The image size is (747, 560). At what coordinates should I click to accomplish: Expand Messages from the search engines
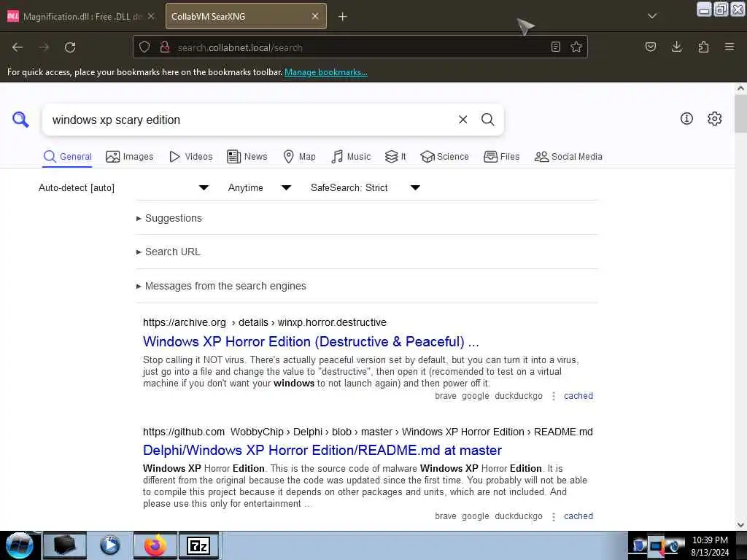pyautogui.click(x=221, y=286)
